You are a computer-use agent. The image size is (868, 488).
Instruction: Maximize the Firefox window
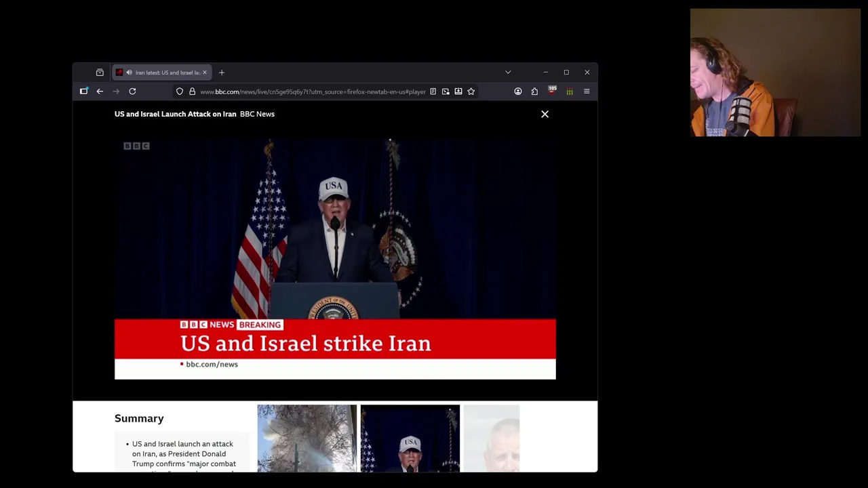(x=566, y=73)
